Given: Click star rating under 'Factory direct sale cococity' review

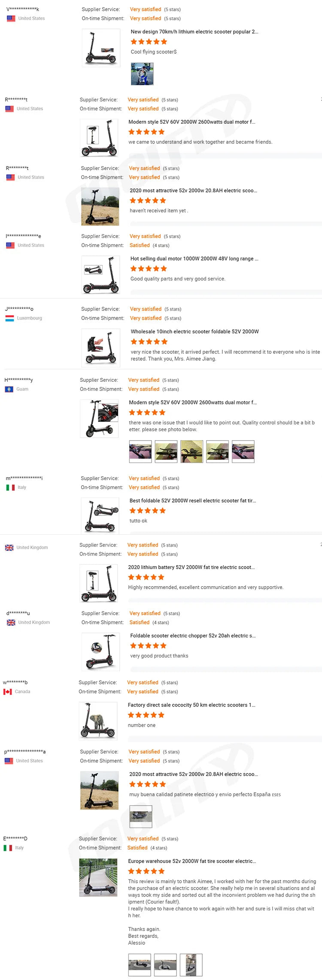Looking at the screenshot, I should point(146,715).
